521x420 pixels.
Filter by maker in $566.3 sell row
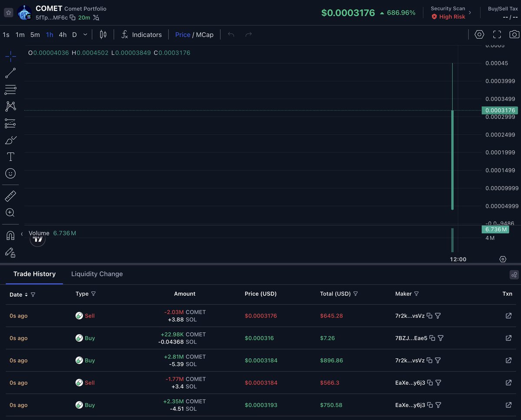(439, 383)
